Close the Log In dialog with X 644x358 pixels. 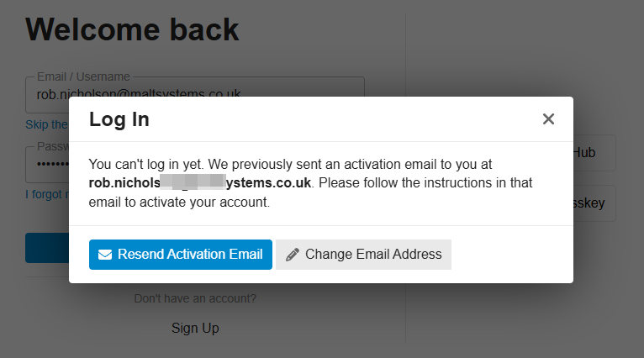548,119
